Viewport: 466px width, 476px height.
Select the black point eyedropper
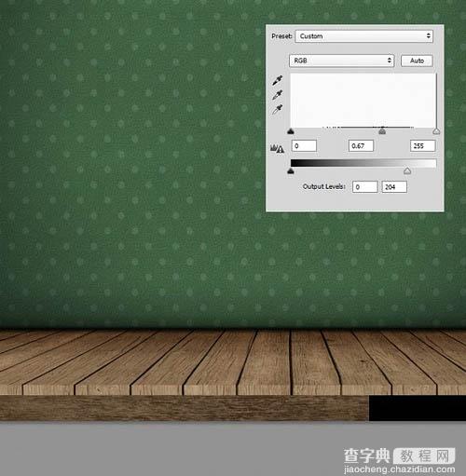coord(278,80)
